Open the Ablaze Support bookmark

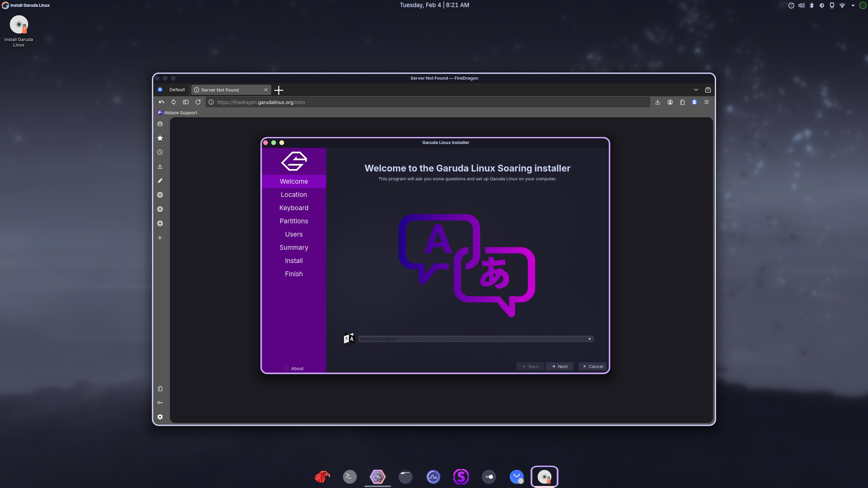click(x=177, y=113)
